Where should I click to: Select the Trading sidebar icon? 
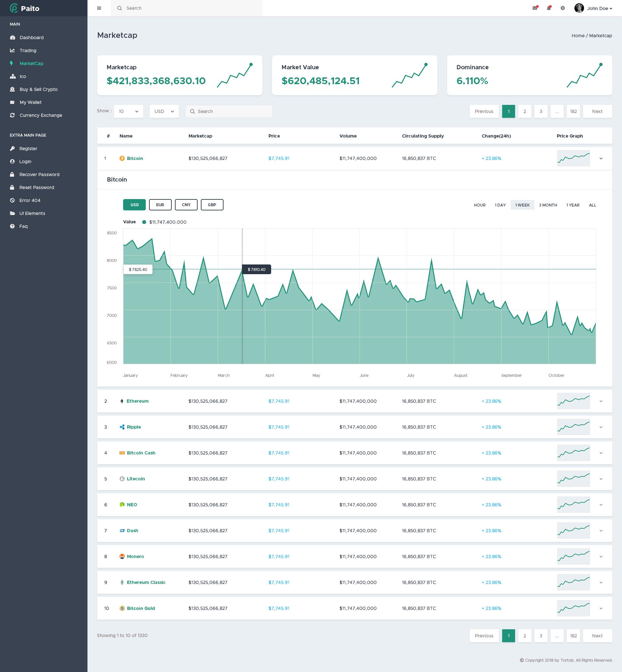tap(12, 50)
